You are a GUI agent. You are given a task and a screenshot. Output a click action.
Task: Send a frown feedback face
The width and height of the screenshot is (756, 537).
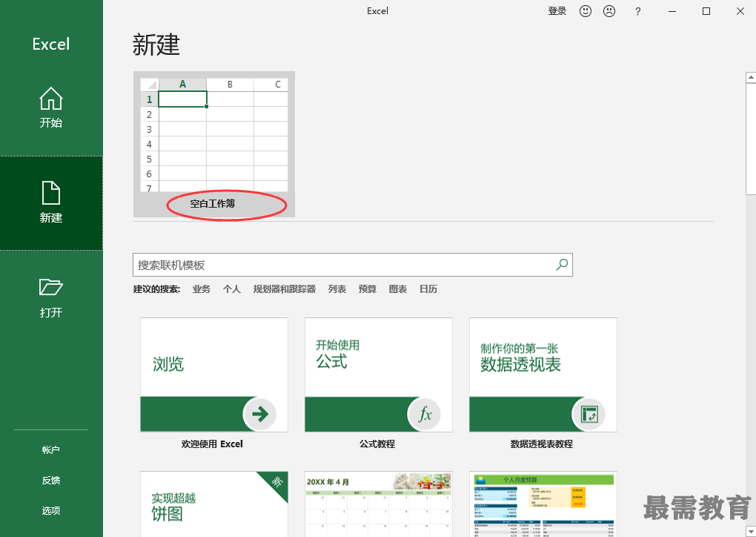coord(609,10)
